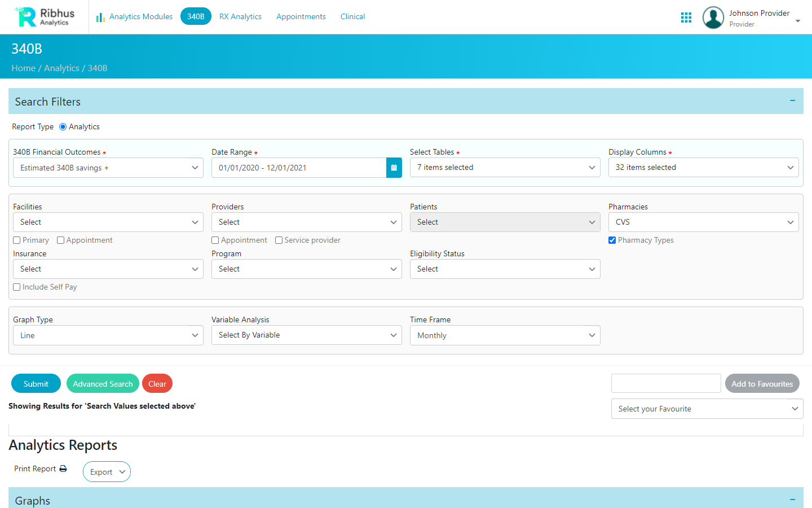Expand the Time Frame Monthly dropdown
The height and width of the screenshot is (508, 812).
(505, 335)
